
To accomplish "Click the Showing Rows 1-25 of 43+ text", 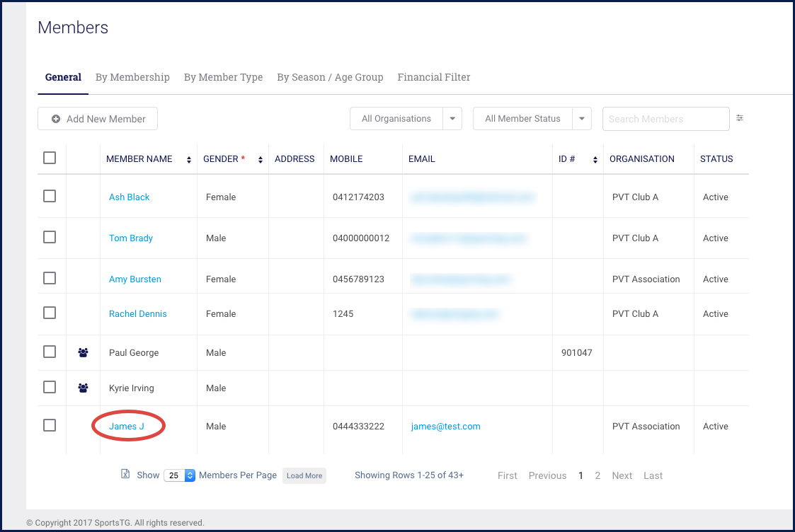I will tap(409, 475).
